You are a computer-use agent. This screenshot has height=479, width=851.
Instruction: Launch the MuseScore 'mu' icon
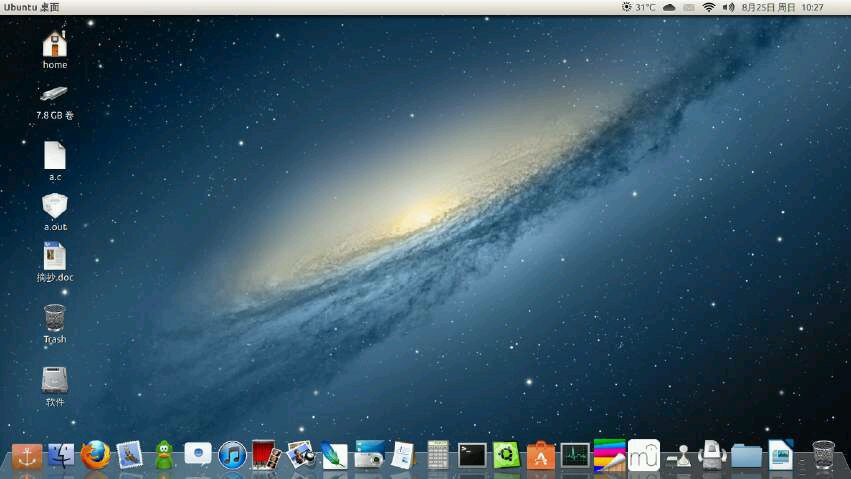click(644, 455)
